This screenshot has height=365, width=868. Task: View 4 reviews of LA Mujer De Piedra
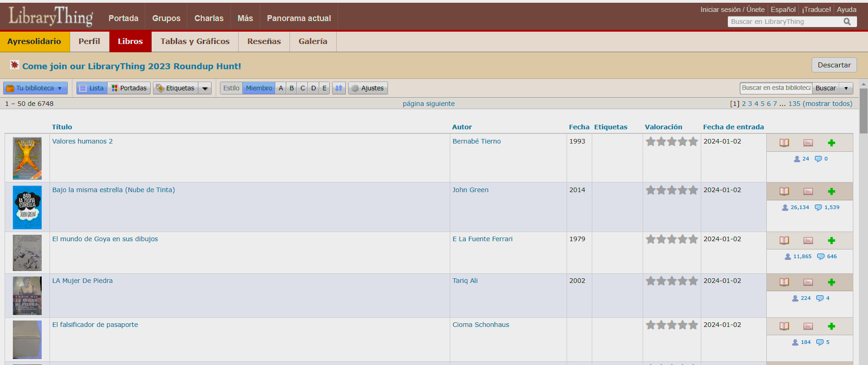(x=823, y=298)
